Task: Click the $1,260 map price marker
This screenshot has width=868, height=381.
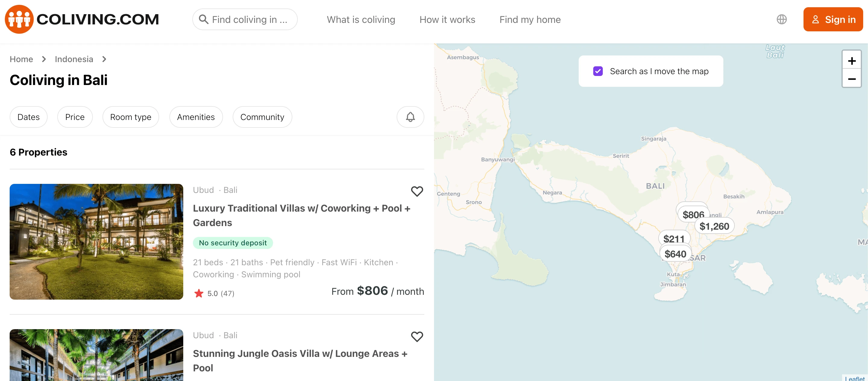Action: tap(714, 226)
